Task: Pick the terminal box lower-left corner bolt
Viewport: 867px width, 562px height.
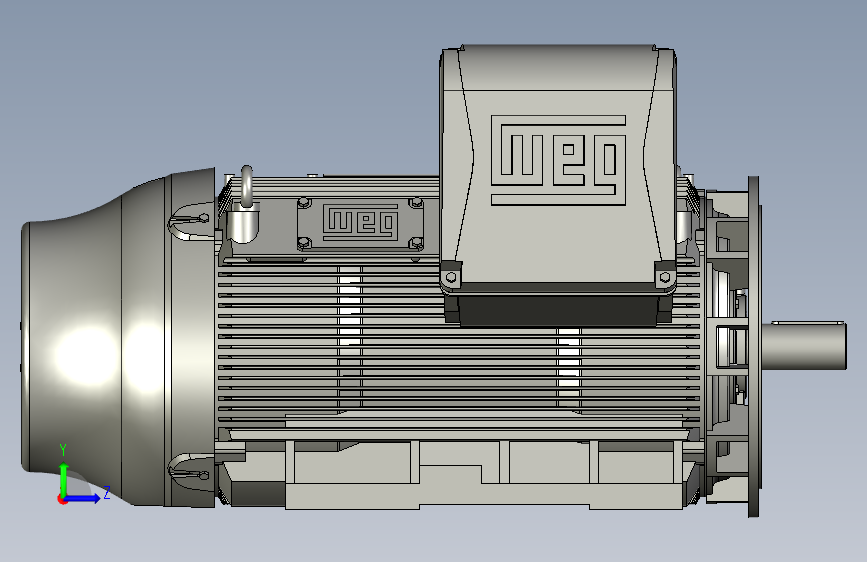Action: point(451,277)
